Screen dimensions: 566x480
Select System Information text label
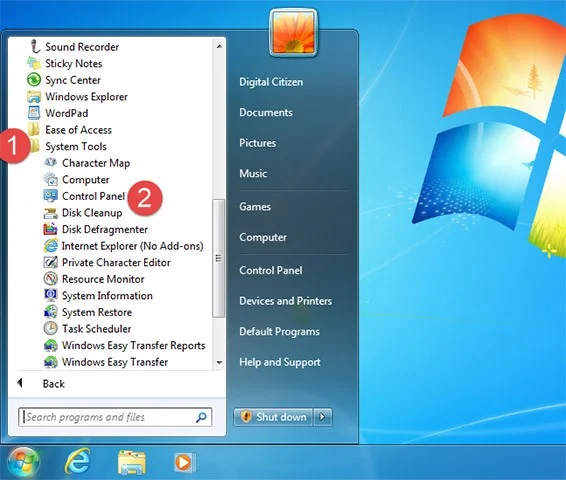point(107,296)
